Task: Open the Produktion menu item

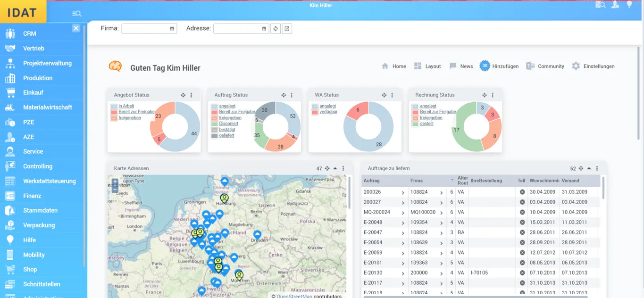Action: click(x=38, y=78)
